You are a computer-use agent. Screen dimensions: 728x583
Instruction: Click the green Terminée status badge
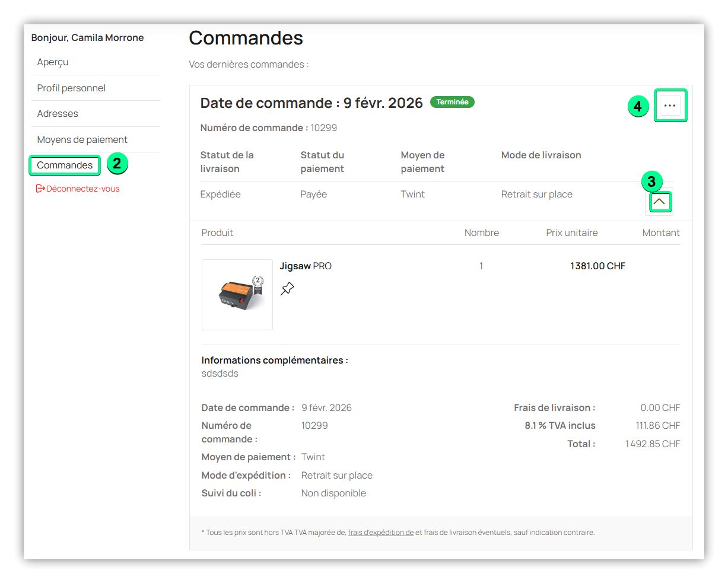[x=452, y=102]
